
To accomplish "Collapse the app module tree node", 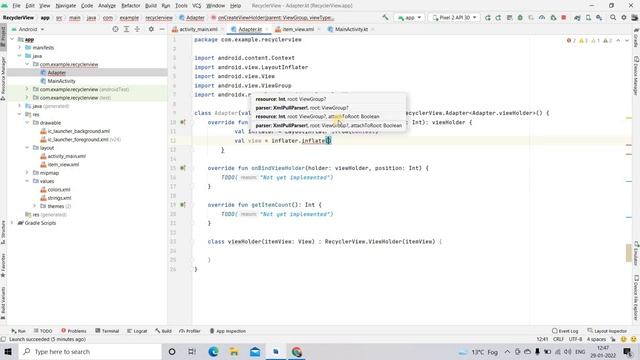I will (x=12, y=39).
